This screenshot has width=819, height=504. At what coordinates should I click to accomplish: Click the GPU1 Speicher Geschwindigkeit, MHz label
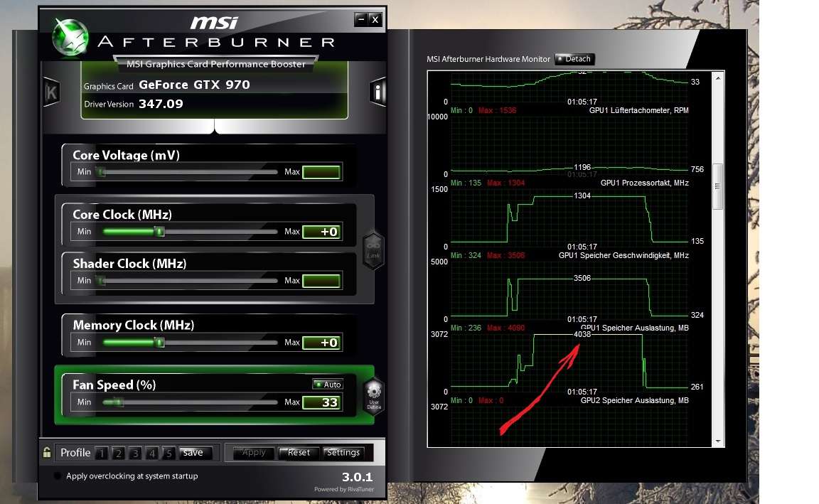click(623, 255)
